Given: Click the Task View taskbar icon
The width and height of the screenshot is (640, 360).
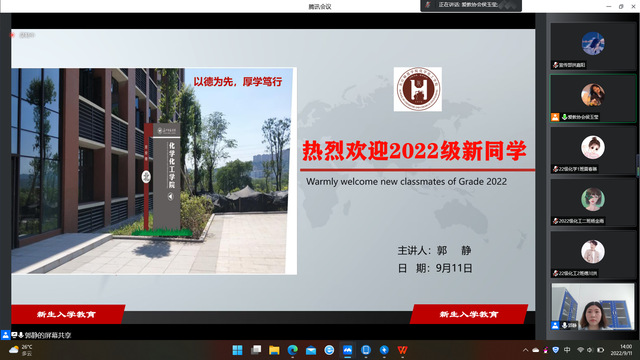Looking at the screenshot, I should pyautogui.click(x=256, y=350).
